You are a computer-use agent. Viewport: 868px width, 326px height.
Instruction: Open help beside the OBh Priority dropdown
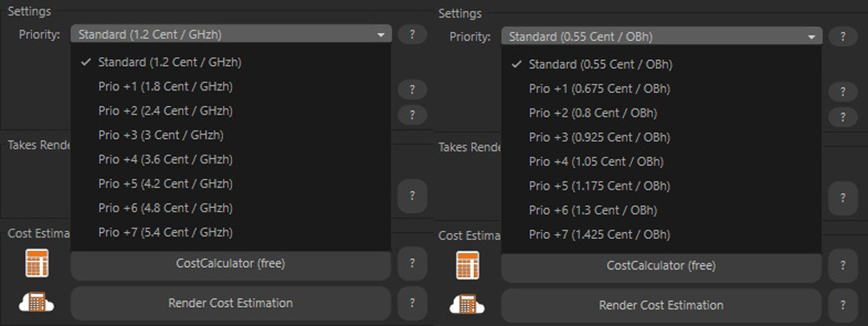coord(843,37)
